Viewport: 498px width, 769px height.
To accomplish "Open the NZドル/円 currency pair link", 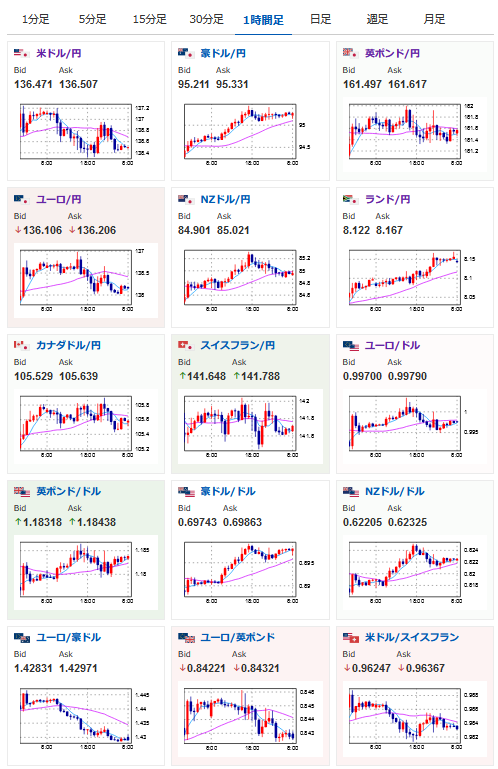I will click(225, 200).
